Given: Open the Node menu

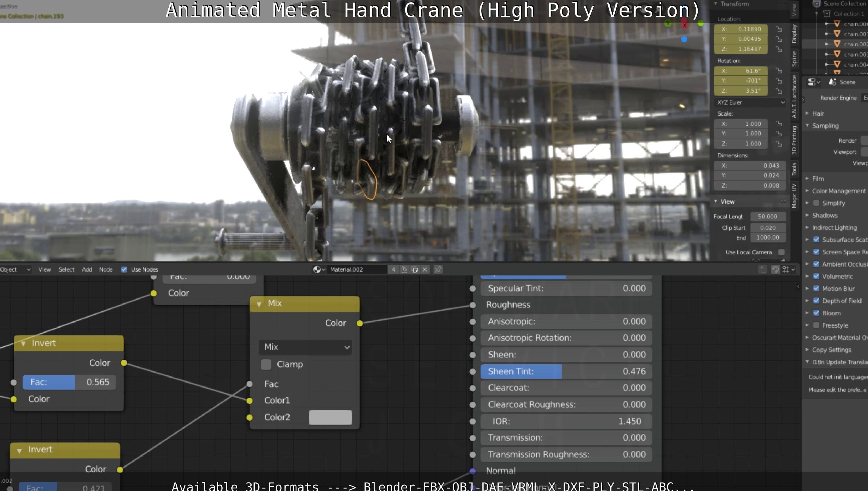Looking at the screenshot, I should tap(105, 269).
